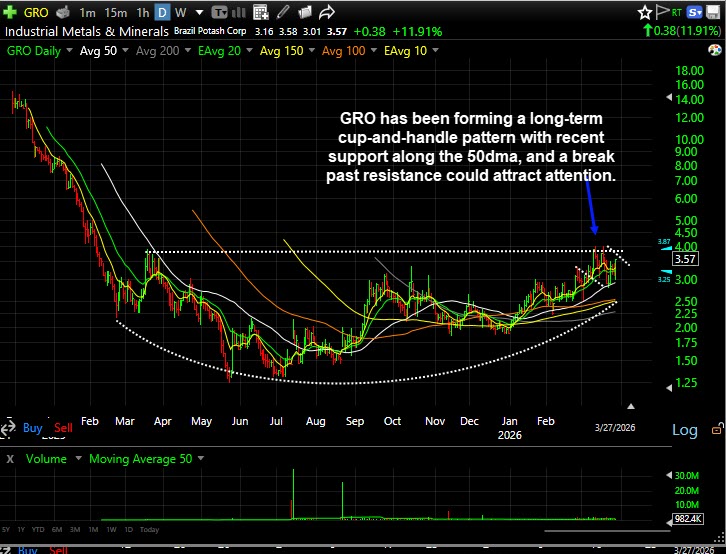
Task: Select the 5Y time range
Action: (6, 529)
